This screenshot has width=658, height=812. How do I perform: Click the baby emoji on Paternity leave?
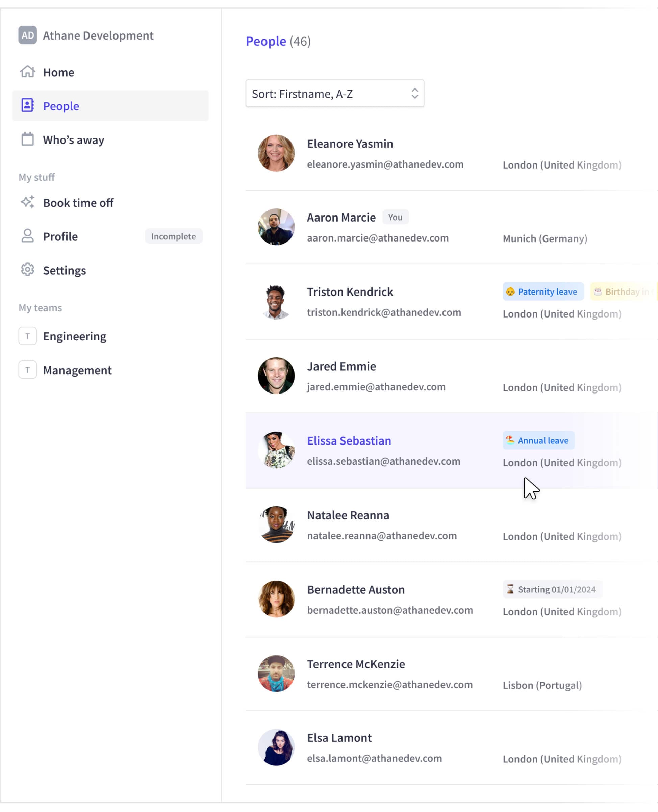point(510,291)
